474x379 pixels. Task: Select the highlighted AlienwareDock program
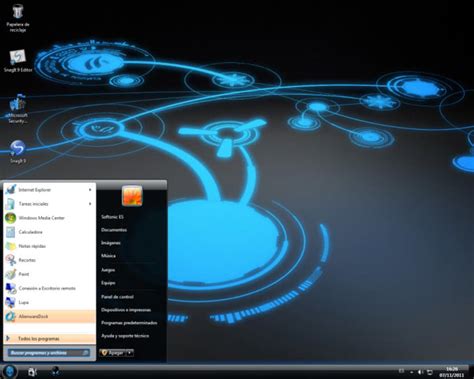coord(49,316)
